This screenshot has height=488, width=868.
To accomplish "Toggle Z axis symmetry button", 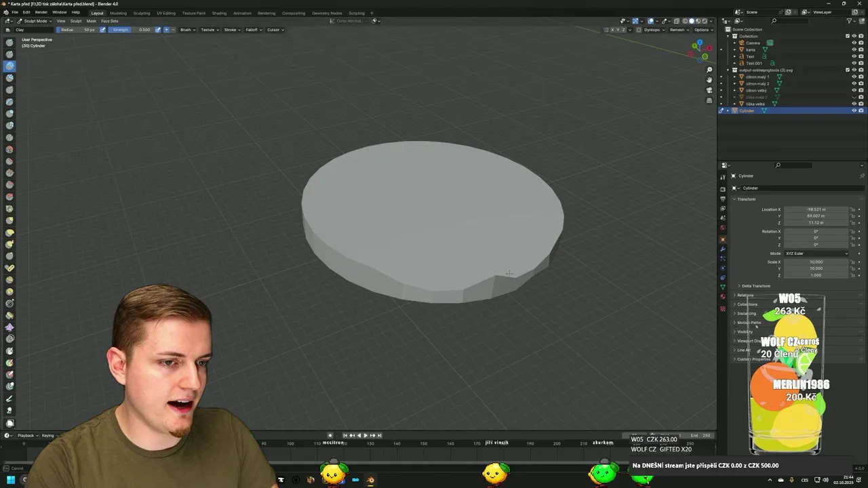I will click(625, 30).
